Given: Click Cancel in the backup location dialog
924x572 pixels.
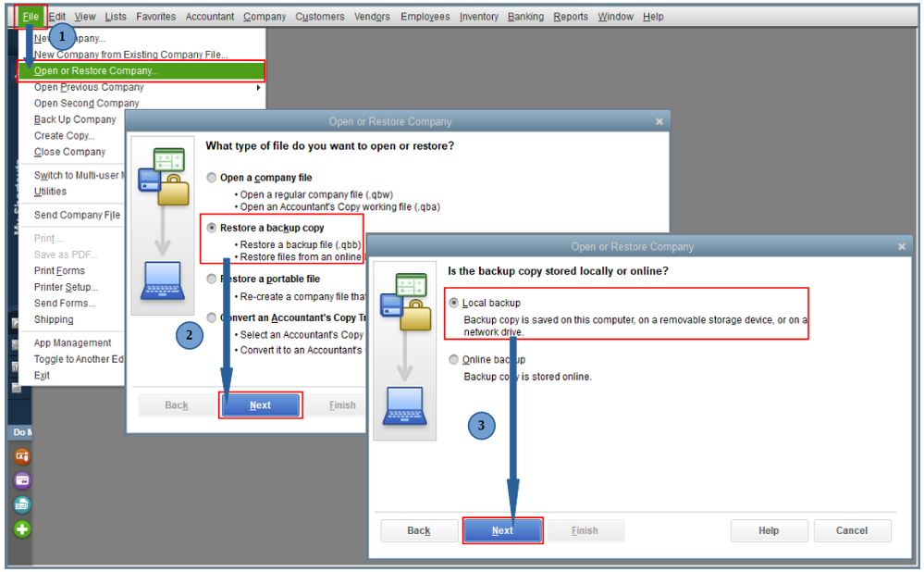Looking at the screenshot, I should point(852,530).
